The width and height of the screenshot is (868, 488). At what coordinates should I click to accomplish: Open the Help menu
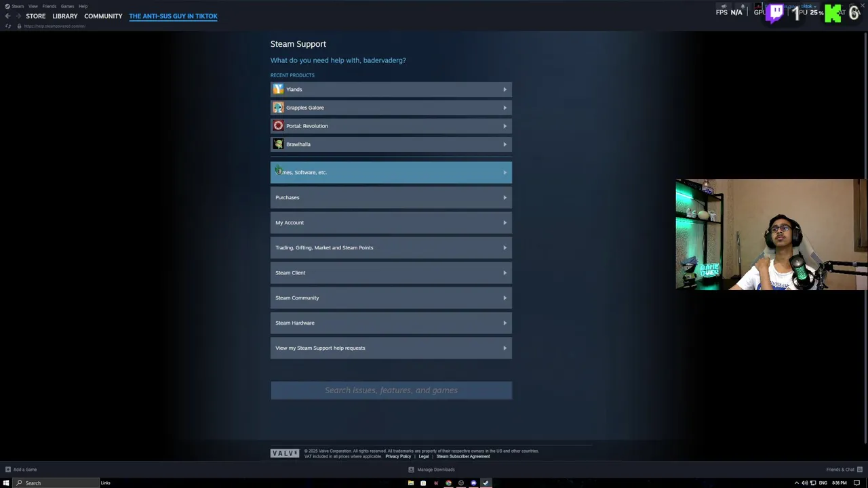83,6
